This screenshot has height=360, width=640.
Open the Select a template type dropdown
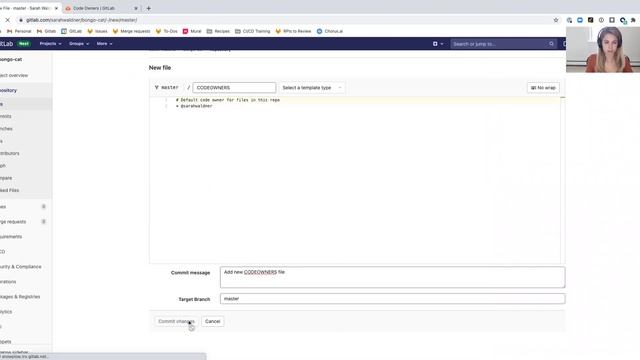[x=311, y=88]
